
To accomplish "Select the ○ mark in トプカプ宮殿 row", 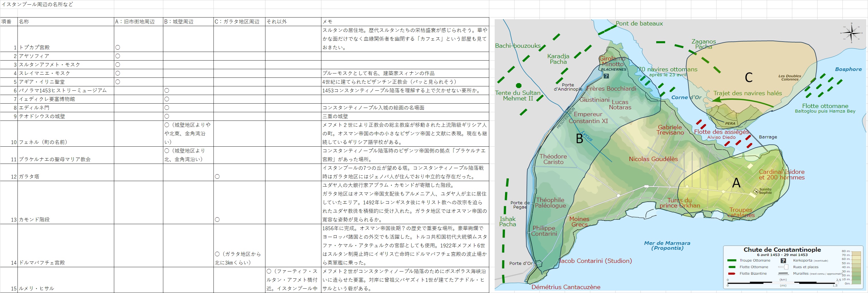I will pos(118,47).
